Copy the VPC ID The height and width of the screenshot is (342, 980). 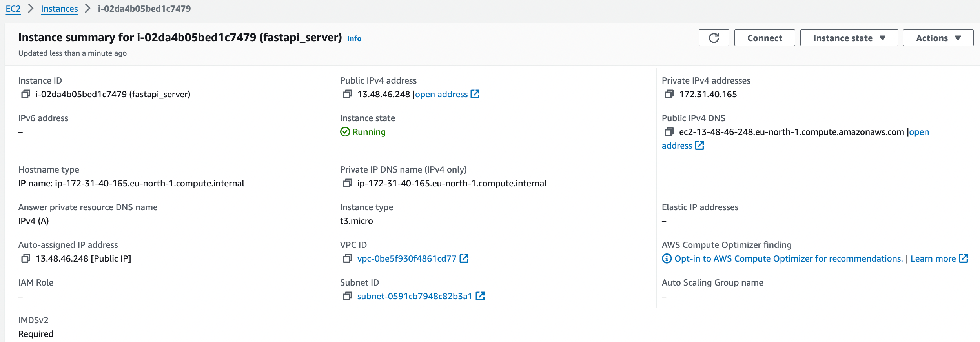coord(348,258)
